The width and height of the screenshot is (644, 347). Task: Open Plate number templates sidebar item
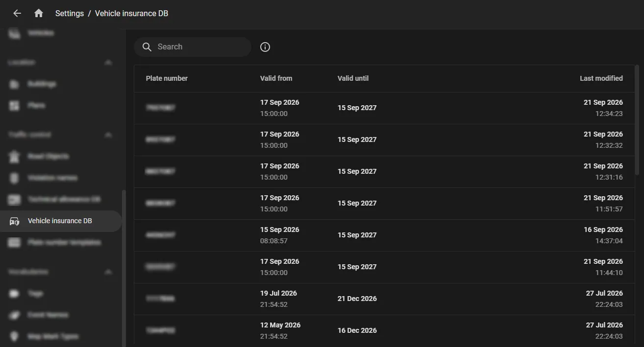(61, 243)
